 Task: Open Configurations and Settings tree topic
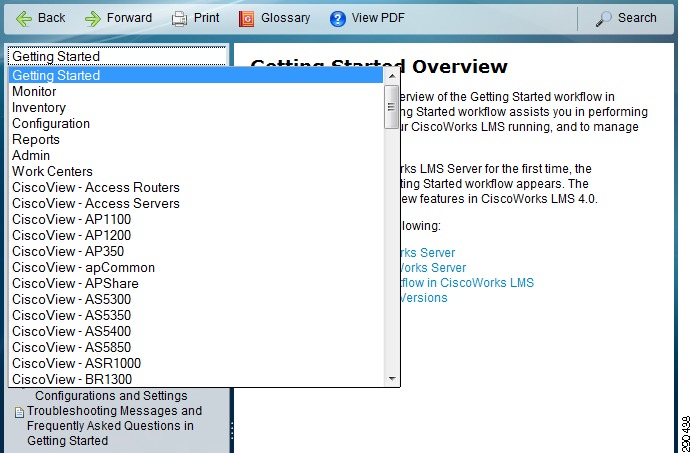click(x=111, y=395)
